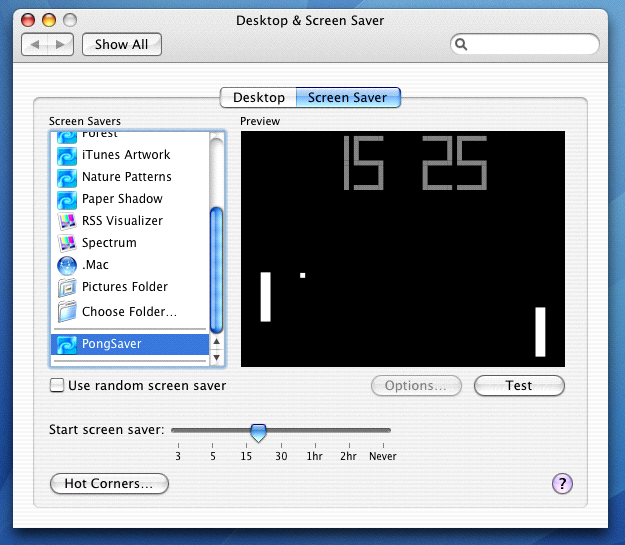
Task: Click the Pictures Folder icon
Action: pos(67,288)
